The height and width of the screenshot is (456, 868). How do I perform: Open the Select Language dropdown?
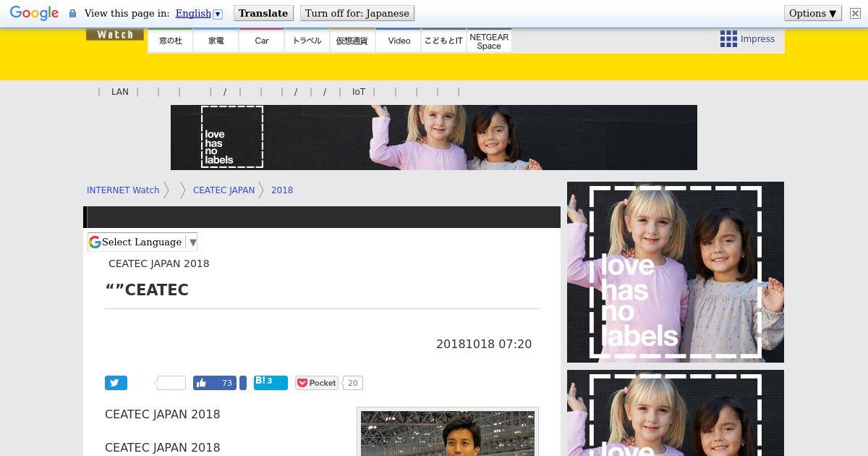coord(142,242)
